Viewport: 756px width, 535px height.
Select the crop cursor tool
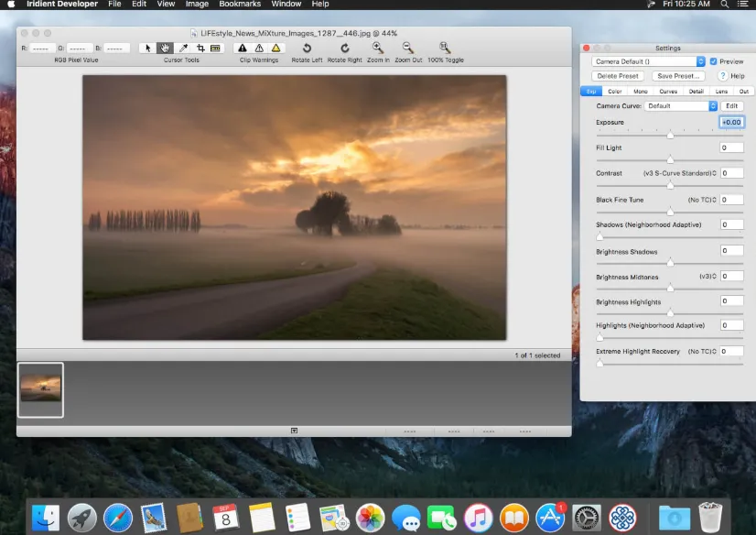[x=200, y=48]
